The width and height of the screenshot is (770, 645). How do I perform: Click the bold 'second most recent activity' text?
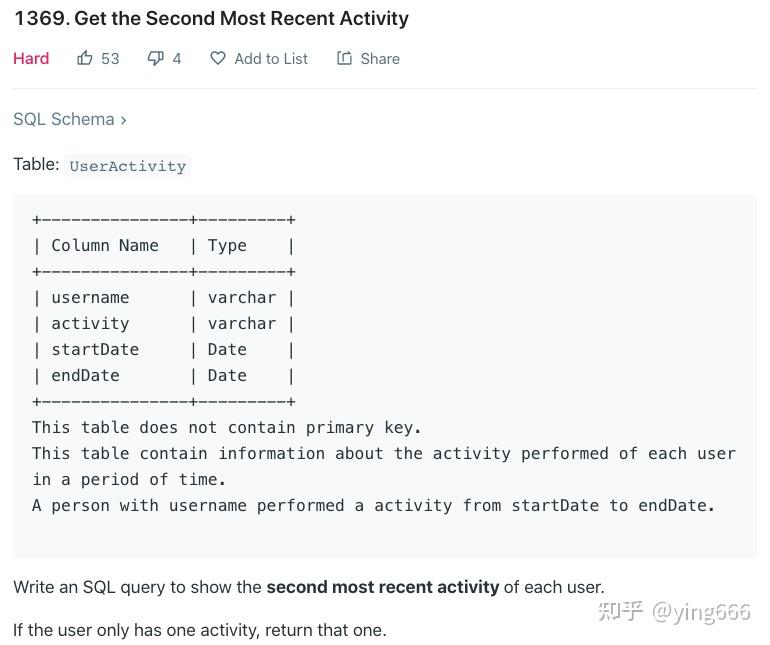382,587
